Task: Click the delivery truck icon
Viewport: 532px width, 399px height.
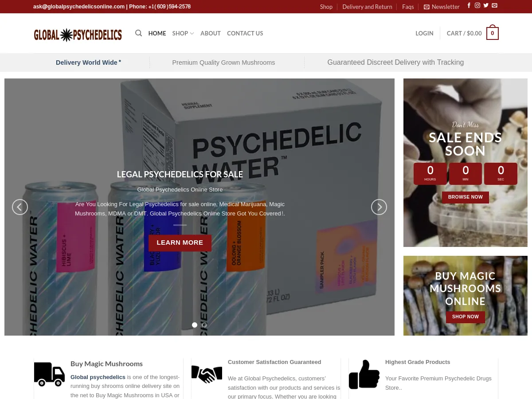Action: point(49,374)
